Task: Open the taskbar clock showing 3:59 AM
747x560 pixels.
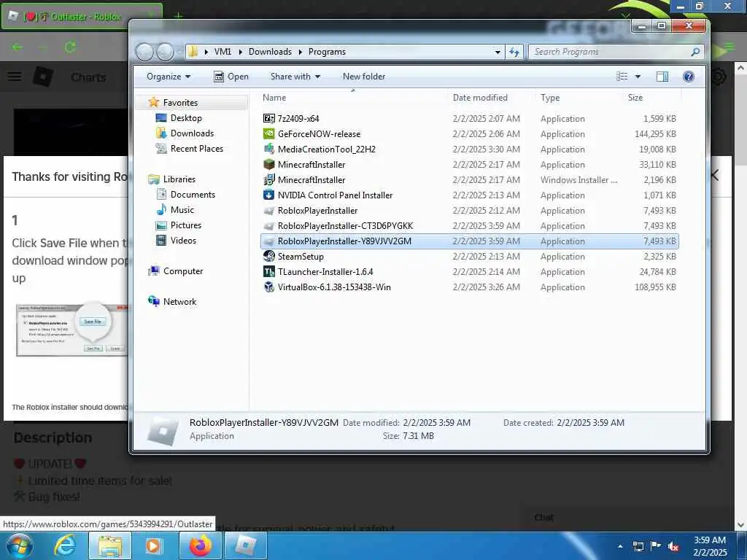Action: click(x=710, y=545)
